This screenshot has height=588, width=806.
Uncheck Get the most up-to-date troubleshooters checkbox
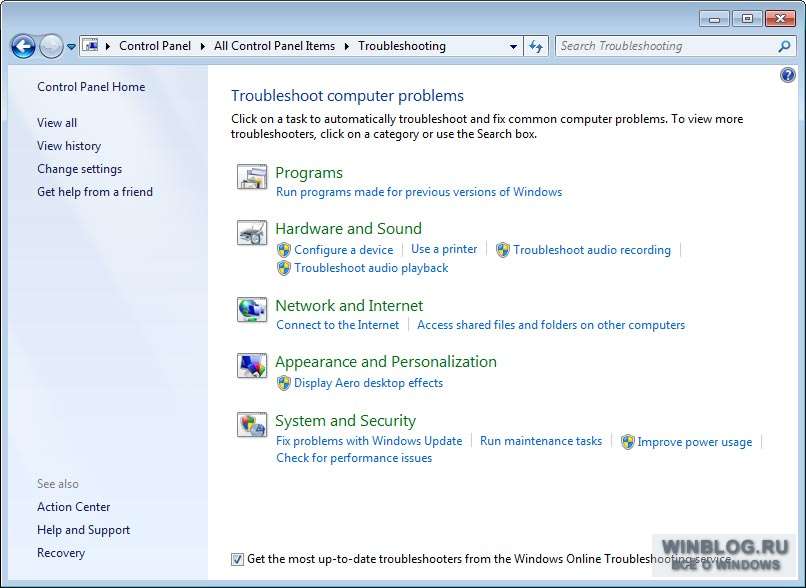pos(237,559)
